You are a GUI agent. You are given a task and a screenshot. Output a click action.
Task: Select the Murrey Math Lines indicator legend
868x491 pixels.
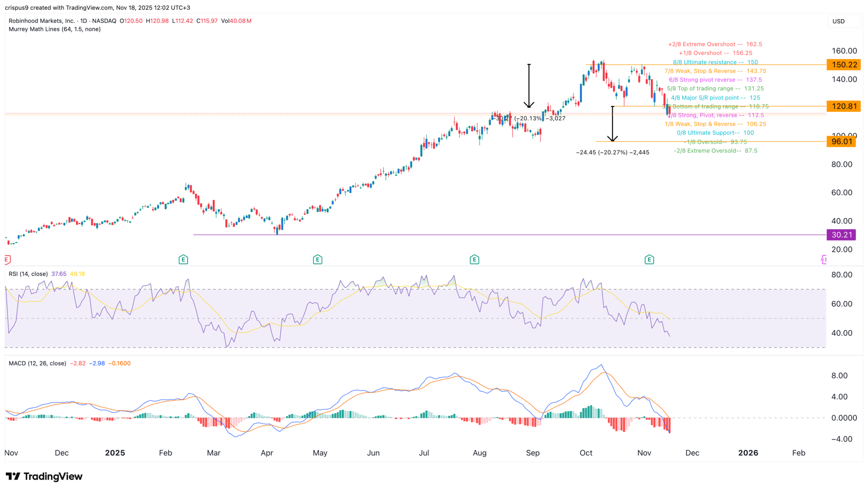55,29
